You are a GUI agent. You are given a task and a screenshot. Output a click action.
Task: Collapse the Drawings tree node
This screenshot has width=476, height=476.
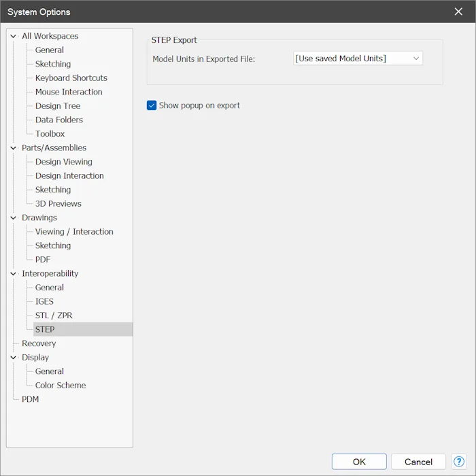coord(13,218)
